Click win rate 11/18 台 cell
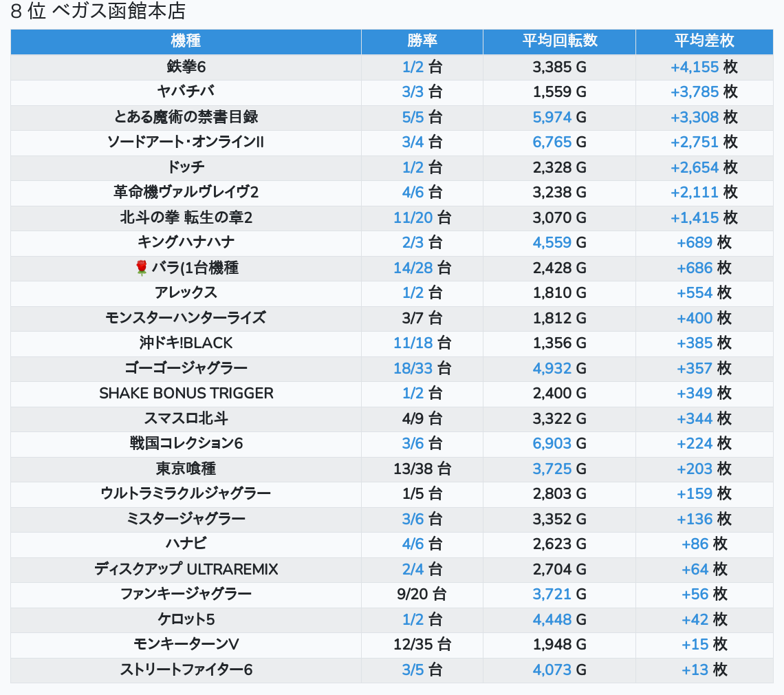Viewport: 784px width, 695px height. click(422, 343)
